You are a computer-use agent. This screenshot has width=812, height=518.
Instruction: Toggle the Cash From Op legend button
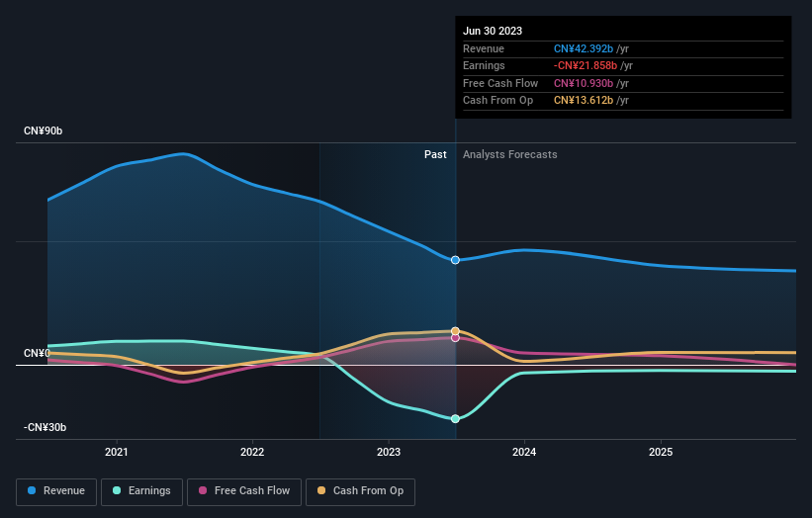click(360, 491)
